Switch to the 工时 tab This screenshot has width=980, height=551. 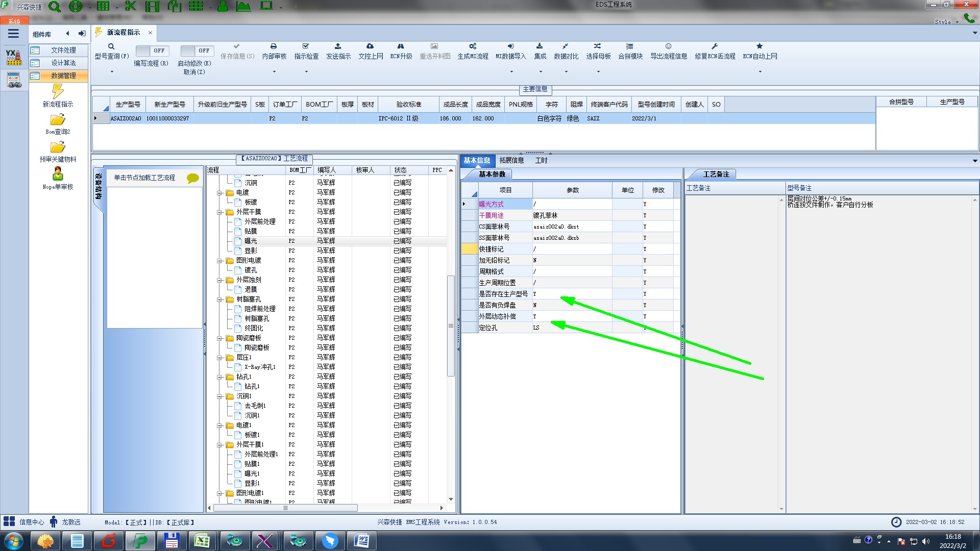[x=541, y=161]
